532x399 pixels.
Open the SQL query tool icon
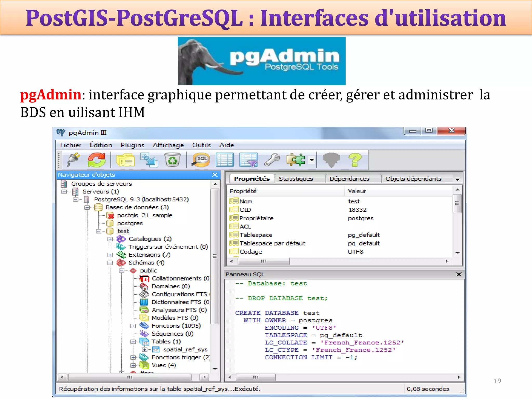(201, 159)
